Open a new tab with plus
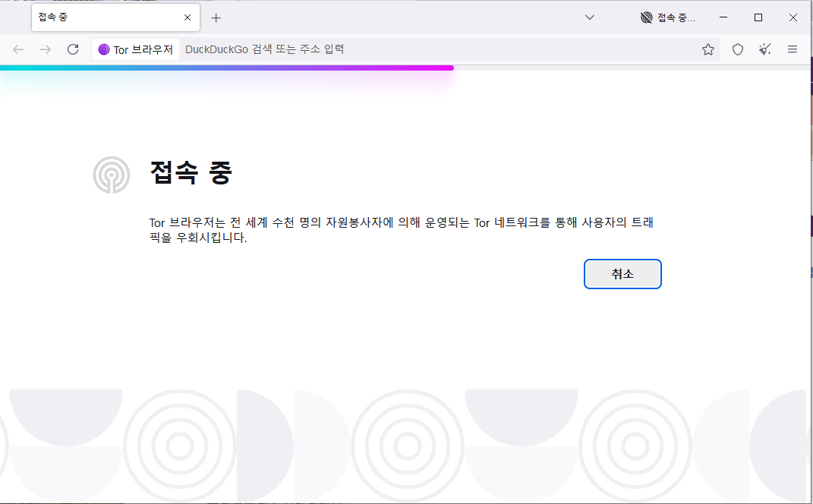The image size is (813, 504). (216, 17)
